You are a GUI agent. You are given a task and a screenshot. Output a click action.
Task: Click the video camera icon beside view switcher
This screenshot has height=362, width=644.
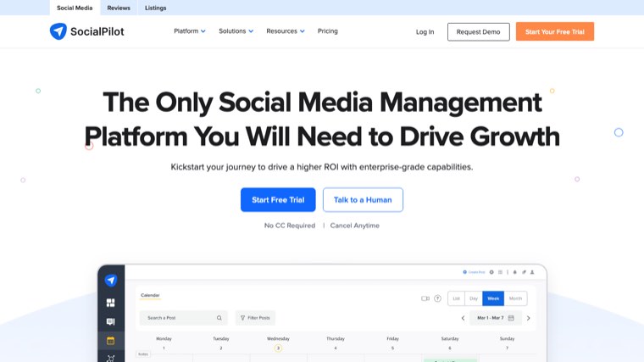425,298
